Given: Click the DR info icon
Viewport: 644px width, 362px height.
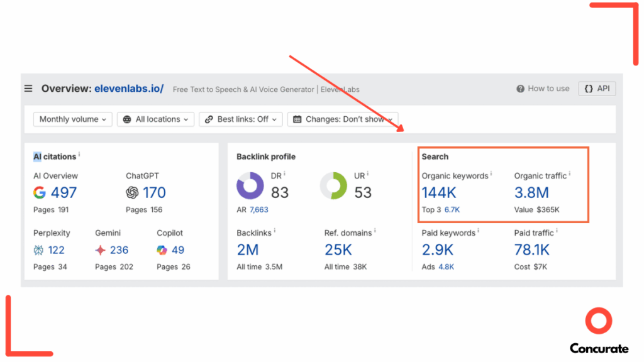Looking at the screenshot, I should [x=285, y=174].
